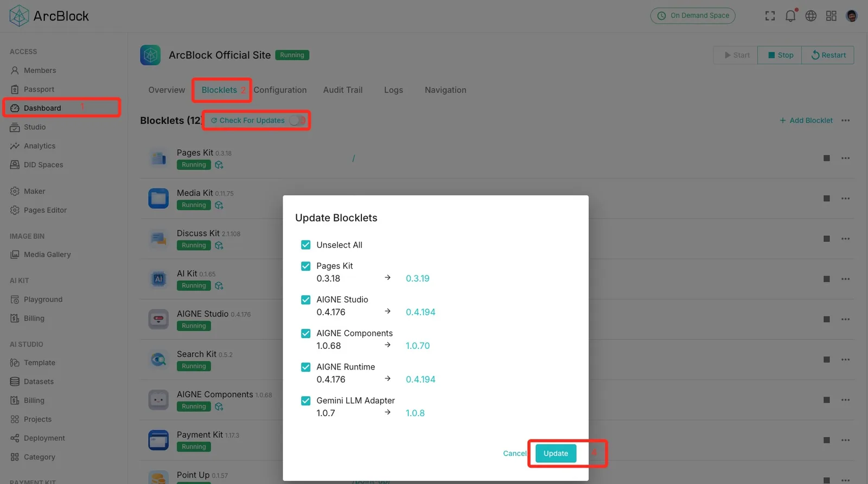Open more options for Discuss Kit row
Image resolution: width=868 pixels, height=484 pixels.
[845, 239]
